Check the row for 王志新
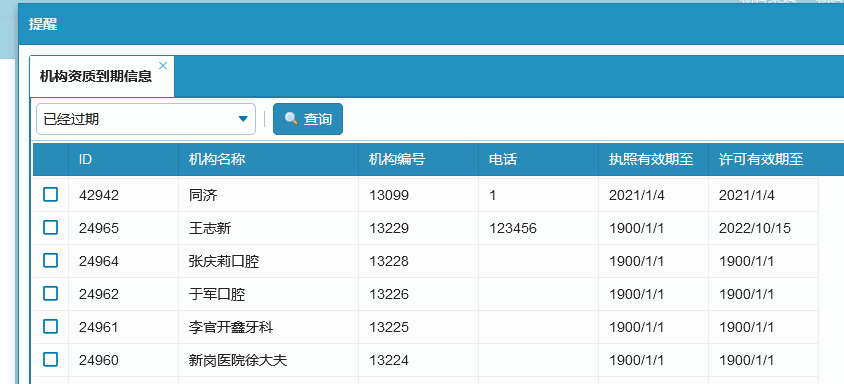Image resolution: width=844 pixels, height=384 pixels. point(51,228)
